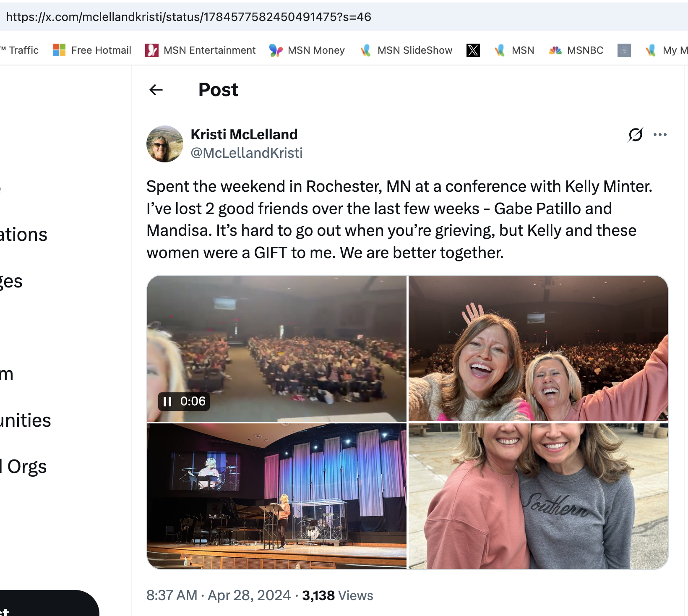Click the browser address bar URL
The width and height of the screenshot is (688, 616).
tap(188, 17)
